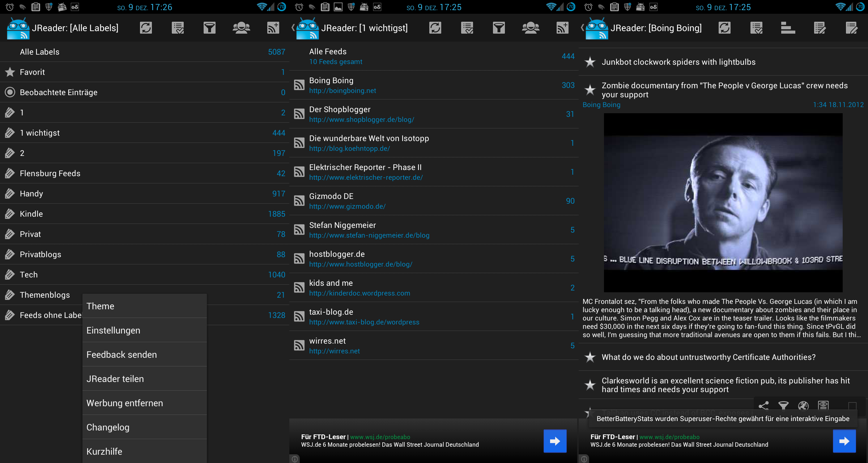The image size is (868, 463).
Task: Tap mark-all-read icon in 1 wichtigst toolbar
Action: pyautogui.click(x=467, y=28)
